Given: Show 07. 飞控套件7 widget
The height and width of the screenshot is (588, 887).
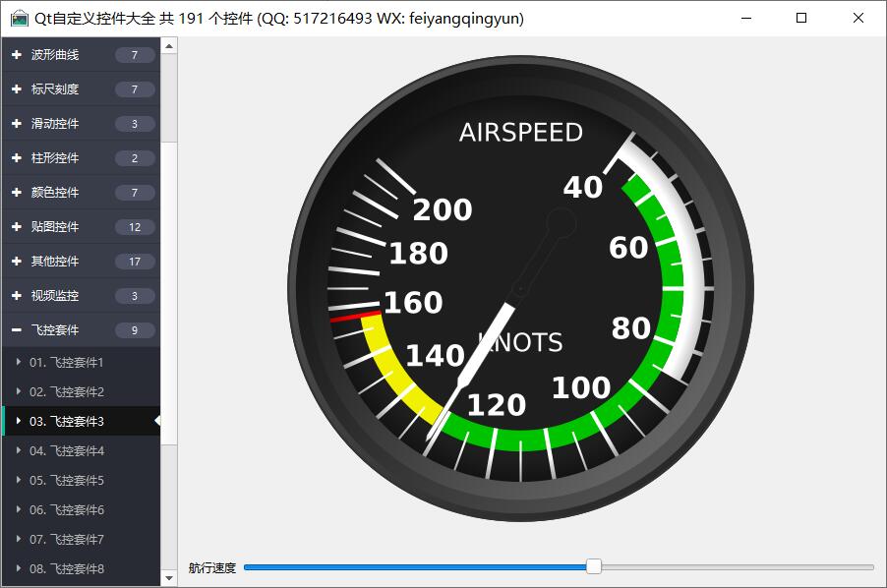Looking at the screenshot, I should click(x=66, y=540).
